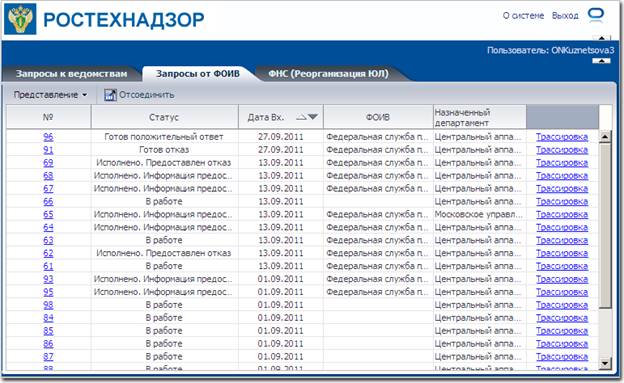Viewport: 624px width, 383px height.
Task: Open request number 85
Action: pos(48,331)
